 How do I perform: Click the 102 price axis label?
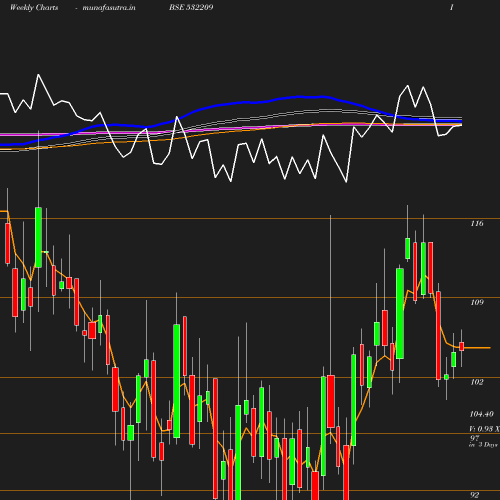(x=477, y=382)
